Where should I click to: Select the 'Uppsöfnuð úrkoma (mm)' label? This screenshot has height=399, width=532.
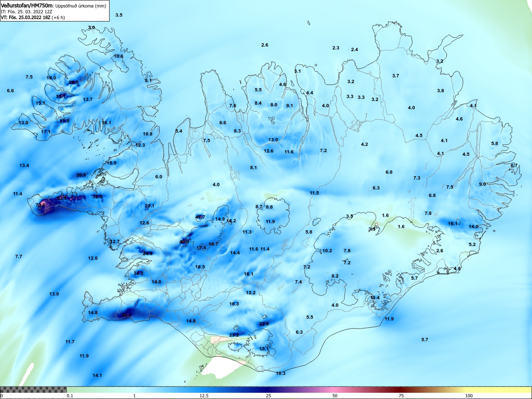[x=81, y=6]
